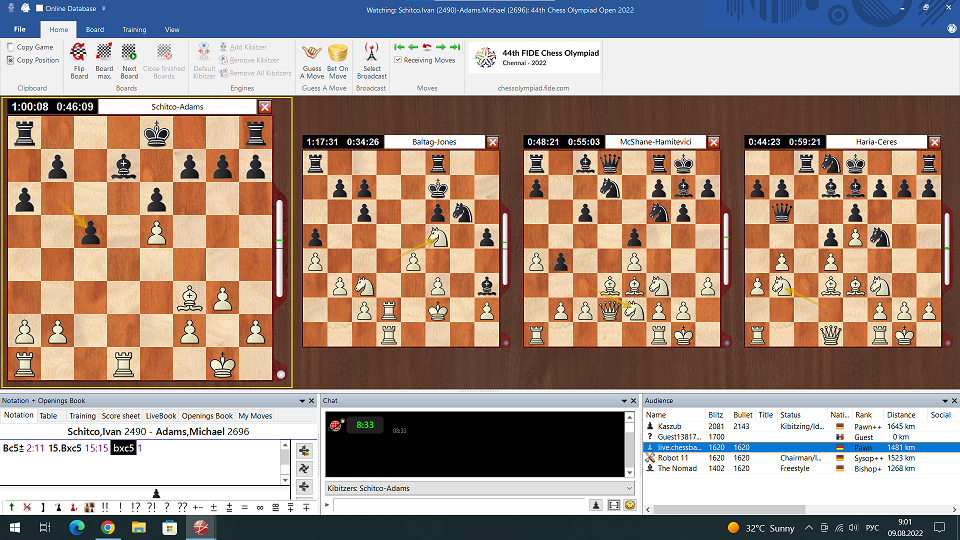Image resolution: width=960 pixels, height=540 pixels.
Task: Go to Next Board
Action: tap(129, 61)
